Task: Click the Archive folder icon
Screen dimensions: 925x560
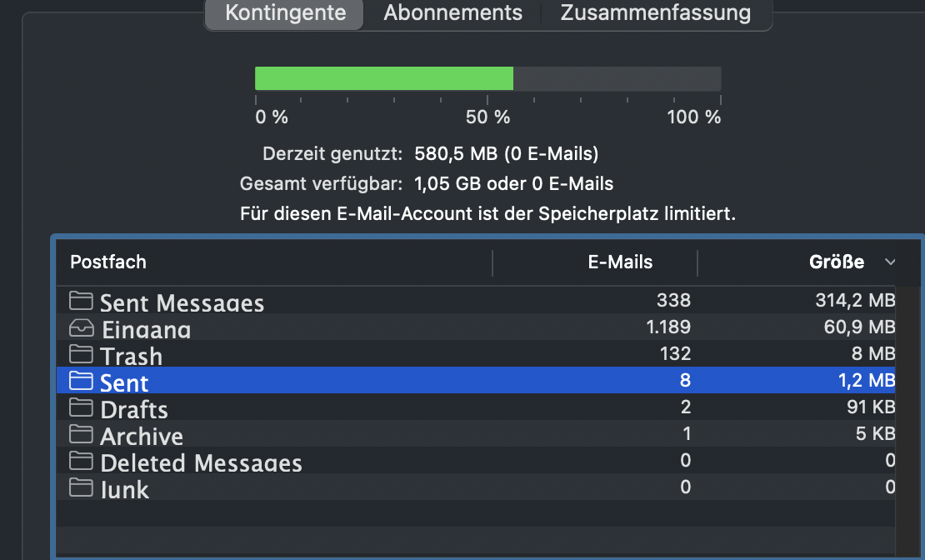Action: click(x=80, y=434)
